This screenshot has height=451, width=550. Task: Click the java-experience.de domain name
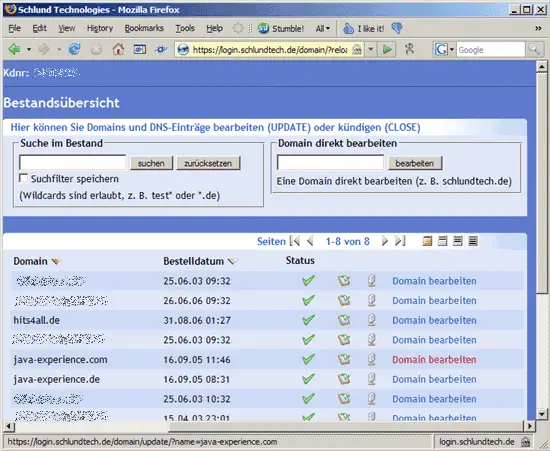57,379
